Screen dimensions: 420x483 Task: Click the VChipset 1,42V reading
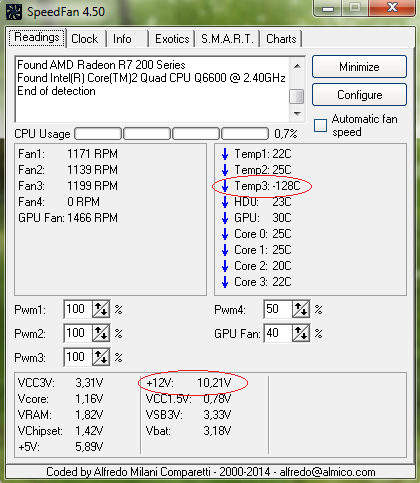click(x=60, y=431)
